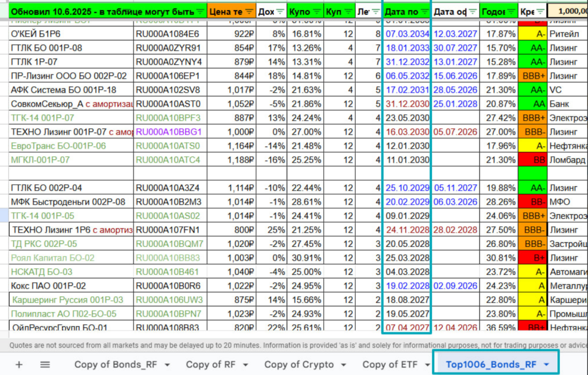Viewport: 588px width, 375px height.
Task: Select red maturity date '31.12.2030'
Action: point(407,104)
